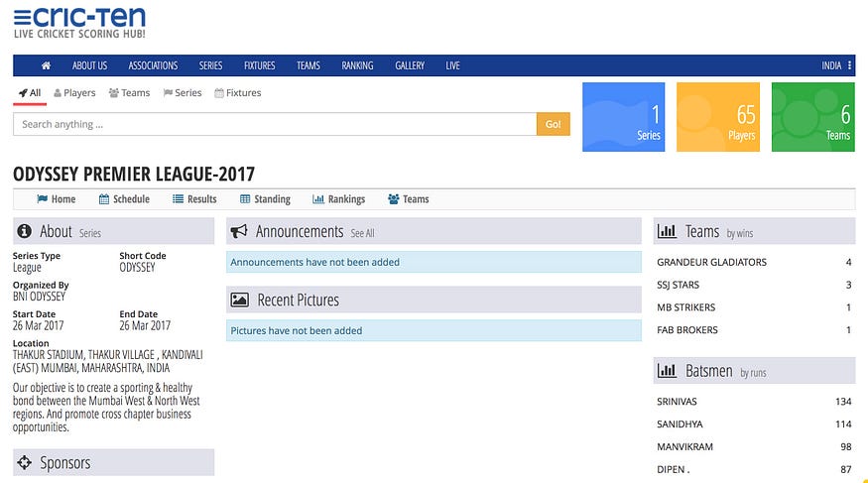Open the orange Players count tile
Viewport: 868px width, 483px height.
[x=718, y=117]
